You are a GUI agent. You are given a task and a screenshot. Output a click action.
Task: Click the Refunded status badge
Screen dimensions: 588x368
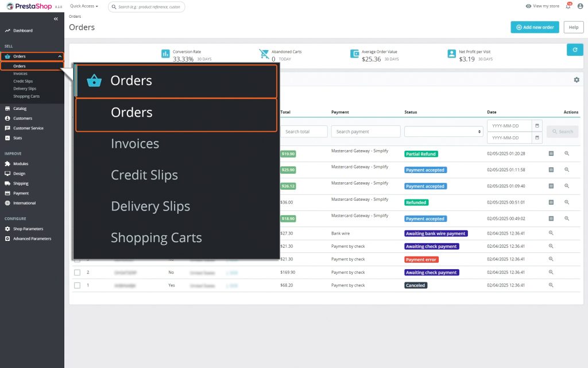(x=416, y=202)
